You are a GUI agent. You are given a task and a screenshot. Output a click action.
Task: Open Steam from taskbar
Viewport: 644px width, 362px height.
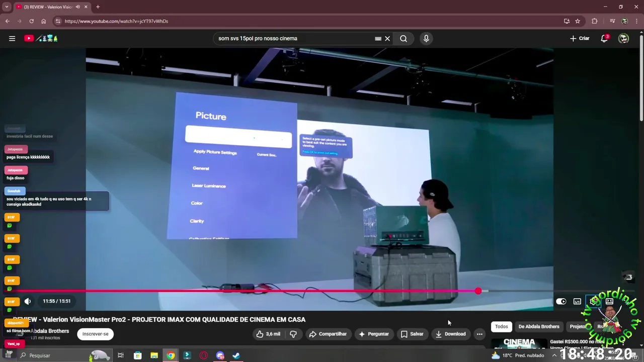pyautogui.click(x=236, y=355)
